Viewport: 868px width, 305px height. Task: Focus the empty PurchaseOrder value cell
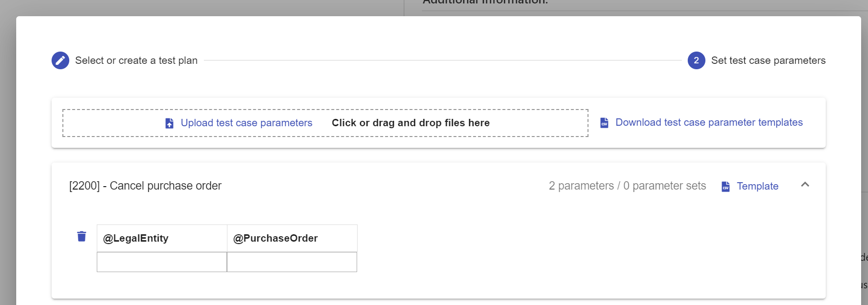coord(292,262)
